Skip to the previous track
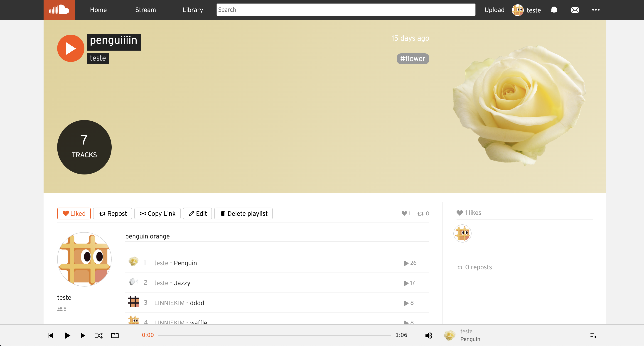The width and height of the screenshot is (644, 346). click(51, 335)
